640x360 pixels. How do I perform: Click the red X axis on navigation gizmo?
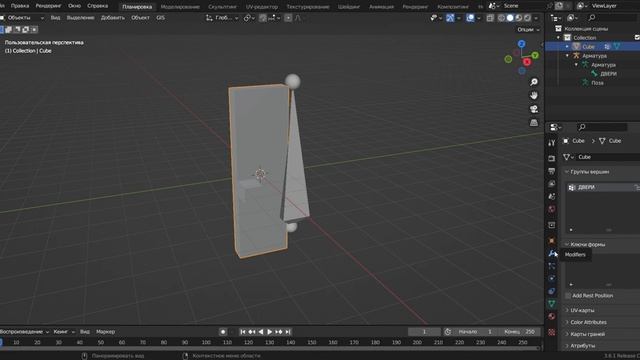tap(527, 62)
